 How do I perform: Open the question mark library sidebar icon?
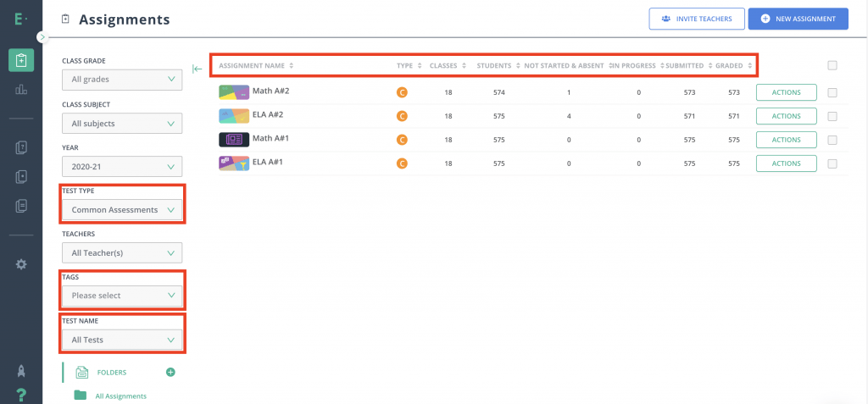[x=21, y=147]
